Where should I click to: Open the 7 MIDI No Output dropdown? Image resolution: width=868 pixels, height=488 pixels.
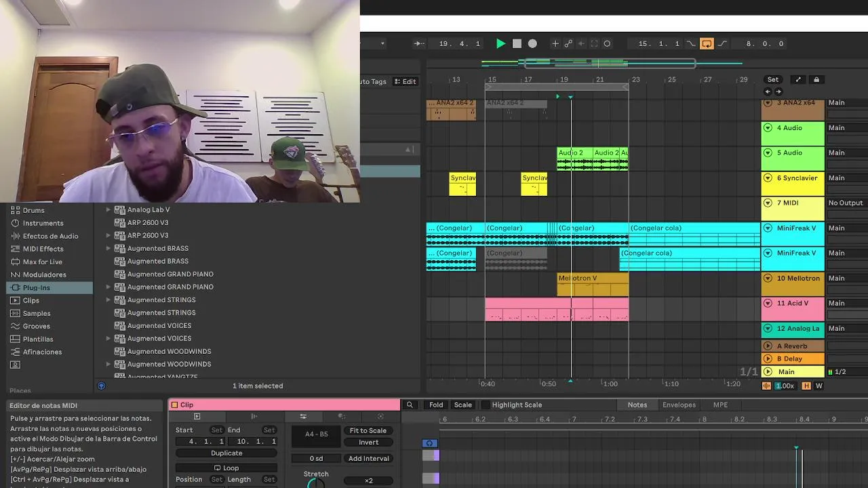(x=847, y=203)
